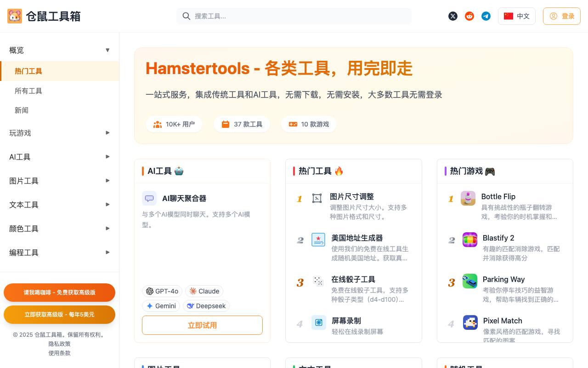Open the X (Twitter) social icon
The width and height of the screenshot is (588, 368).
pos(453,16)
